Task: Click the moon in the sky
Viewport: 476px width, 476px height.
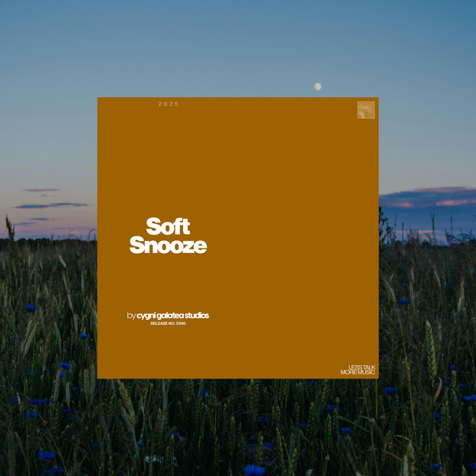Action: click(x=318, y=86)
